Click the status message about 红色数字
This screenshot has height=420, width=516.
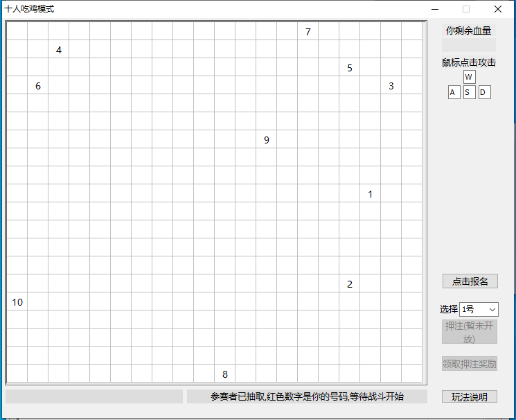coord(307,396)
